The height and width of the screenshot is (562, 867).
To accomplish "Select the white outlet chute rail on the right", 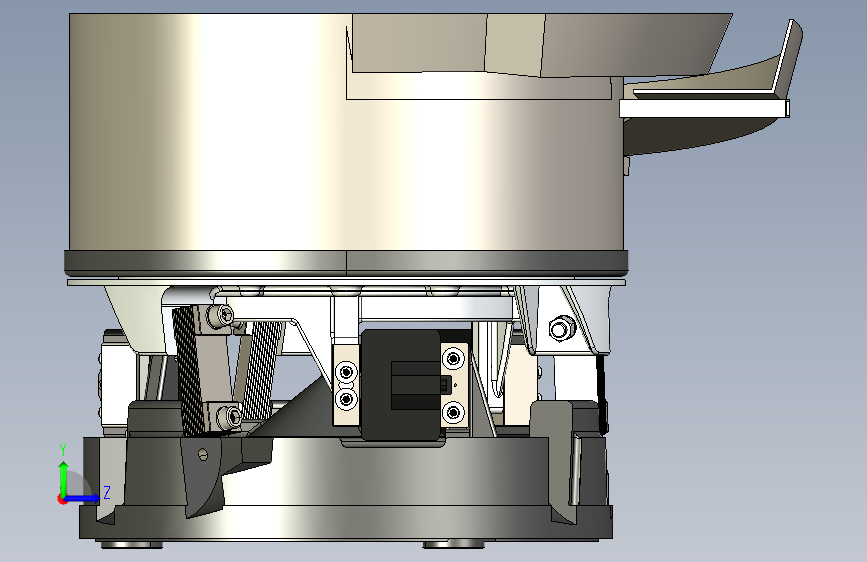I will coord(704,108).
